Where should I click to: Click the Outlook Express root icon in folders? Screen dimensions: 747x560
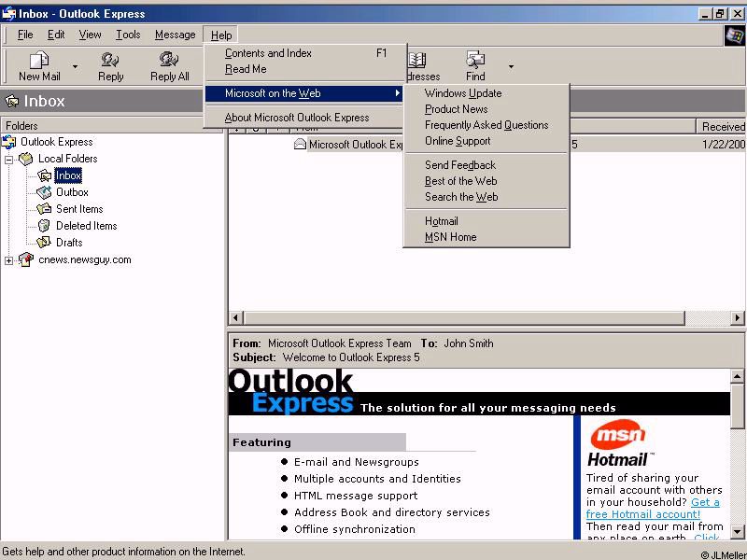pos(9,142)
